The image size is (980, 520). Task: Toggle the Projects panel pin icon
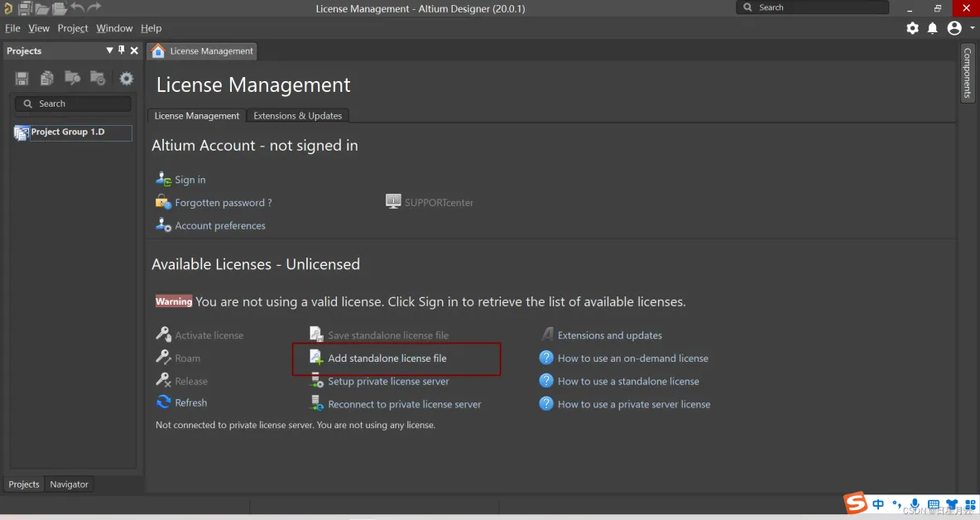(121, 50)
